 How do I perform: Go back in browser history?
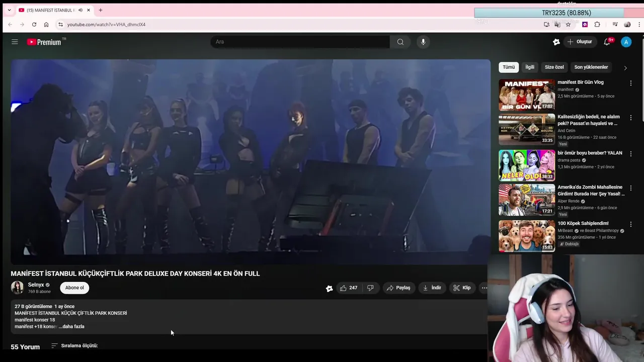point(10,24)
